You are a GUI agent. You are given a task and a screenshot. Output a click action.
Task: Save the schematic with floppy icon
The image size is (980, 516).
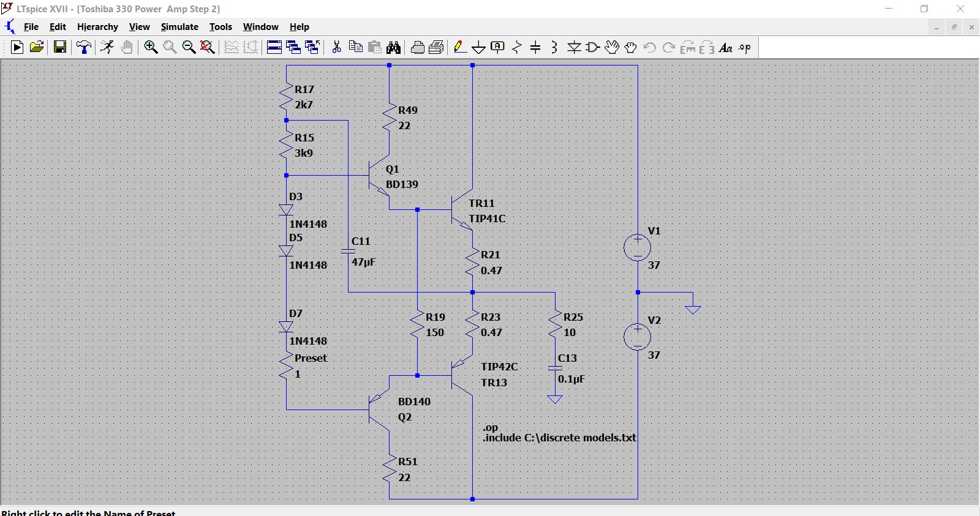click(60, 47)
